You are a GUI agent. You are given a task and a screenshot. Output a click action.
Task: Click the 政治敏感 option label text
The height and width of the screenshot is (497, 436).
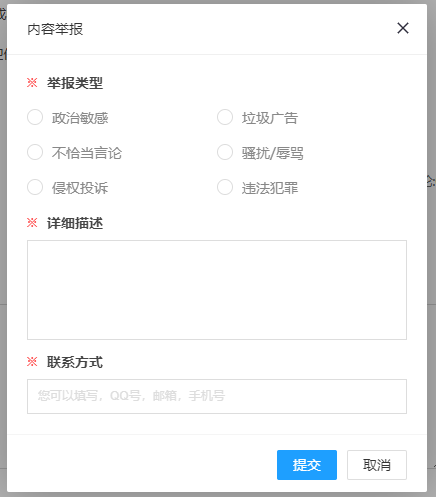pos(80,118)
